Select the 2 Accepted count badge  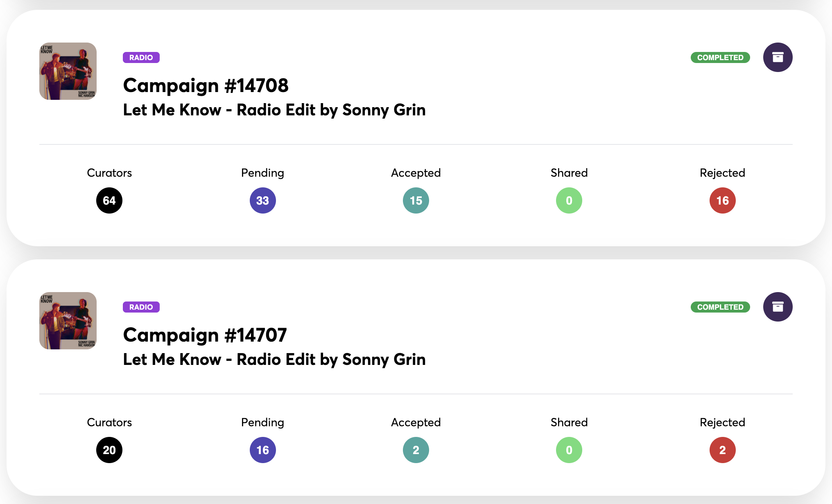(x=416, y=450)
